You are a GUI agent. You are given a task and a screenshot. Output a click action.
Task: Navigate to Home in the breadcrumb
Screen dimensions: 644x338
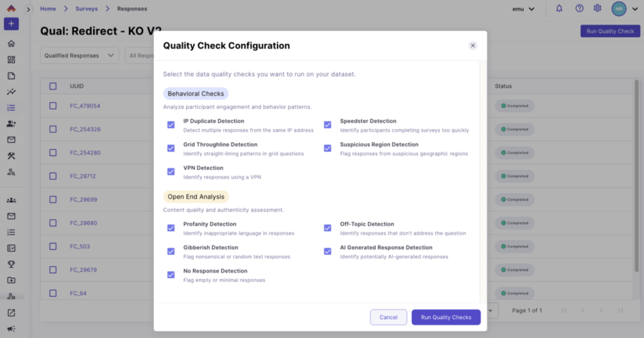point(48,9)
